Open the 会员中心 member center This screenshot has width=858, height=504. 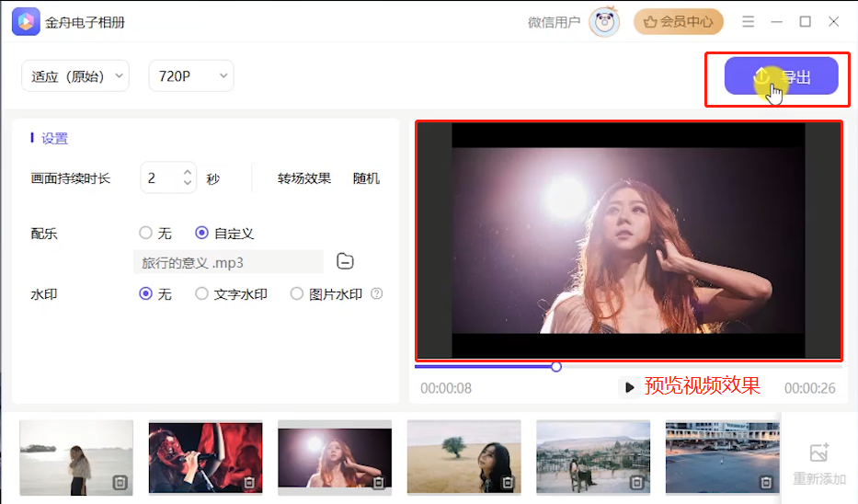point(679,22)
